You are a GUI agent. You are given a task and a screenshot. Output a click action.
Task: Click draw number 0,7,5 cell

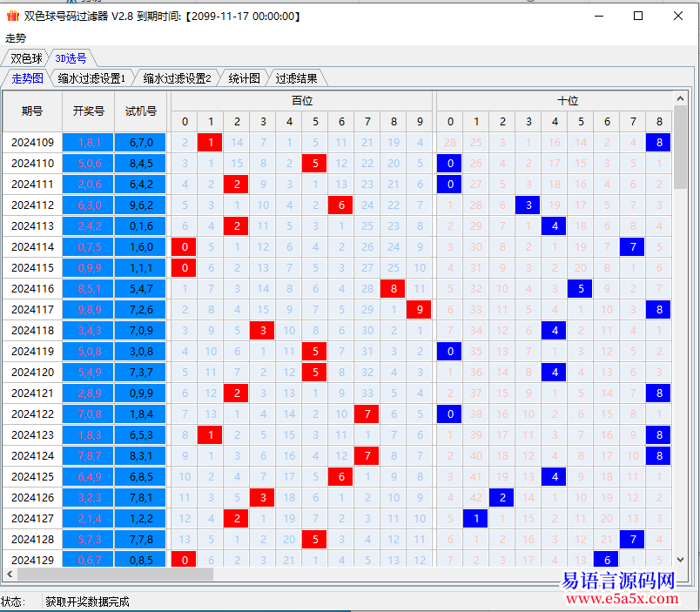pyautogui.click(x=89, y=247)
